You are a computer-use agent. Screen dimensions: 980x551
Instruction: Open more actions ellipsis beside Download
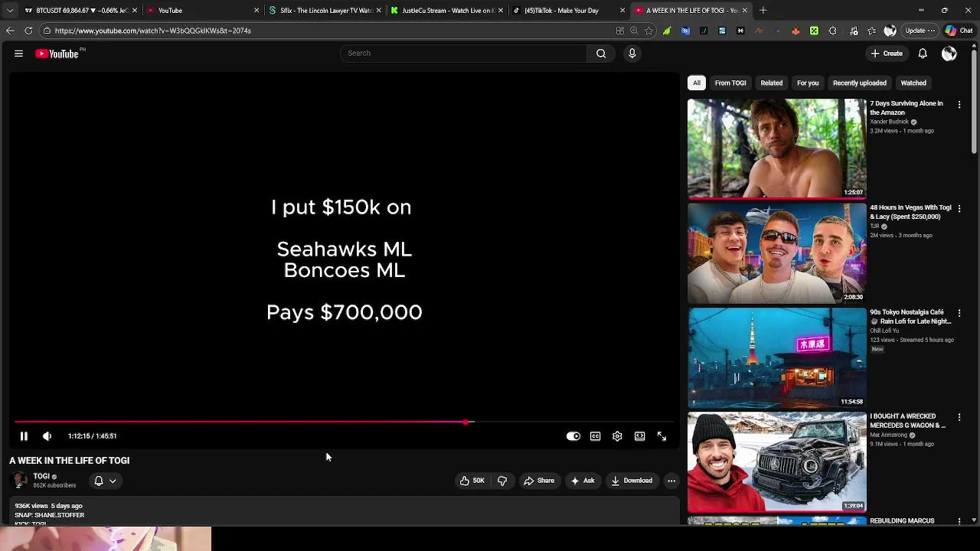click(671, 481)
